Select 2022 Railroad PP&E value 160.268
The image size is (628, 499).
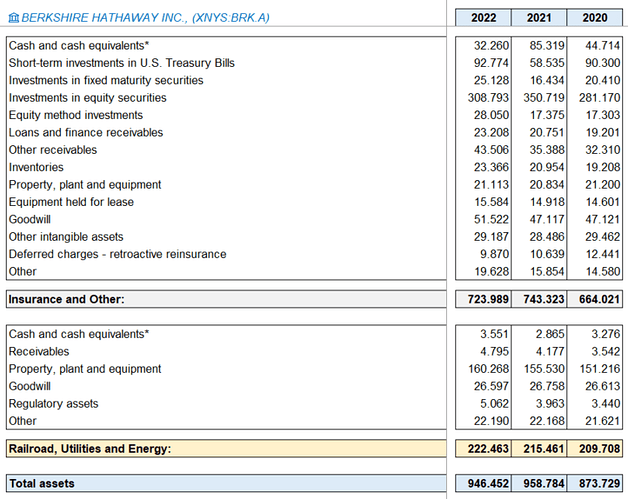(x=489, y=369)
